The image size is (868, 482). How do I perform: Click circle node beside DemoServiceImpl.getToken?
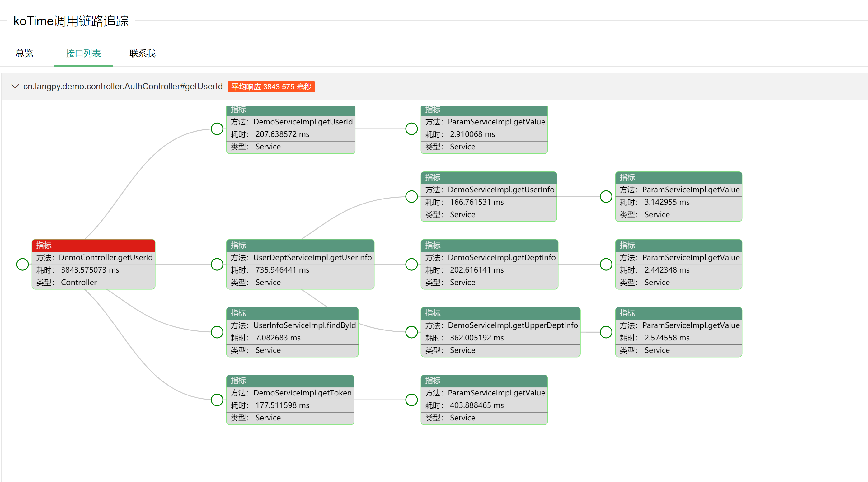coord(217,400)
